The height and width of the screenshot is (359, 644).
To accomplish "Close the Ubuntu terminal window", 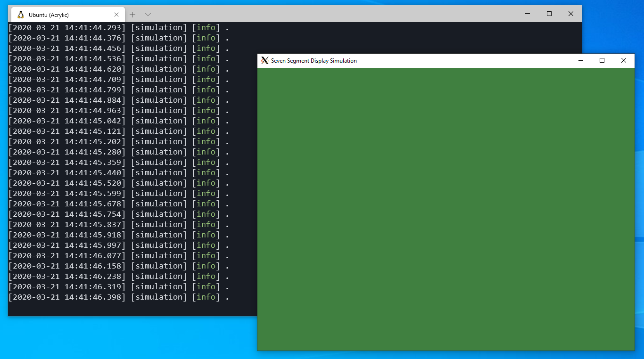I will click(571, 14).
